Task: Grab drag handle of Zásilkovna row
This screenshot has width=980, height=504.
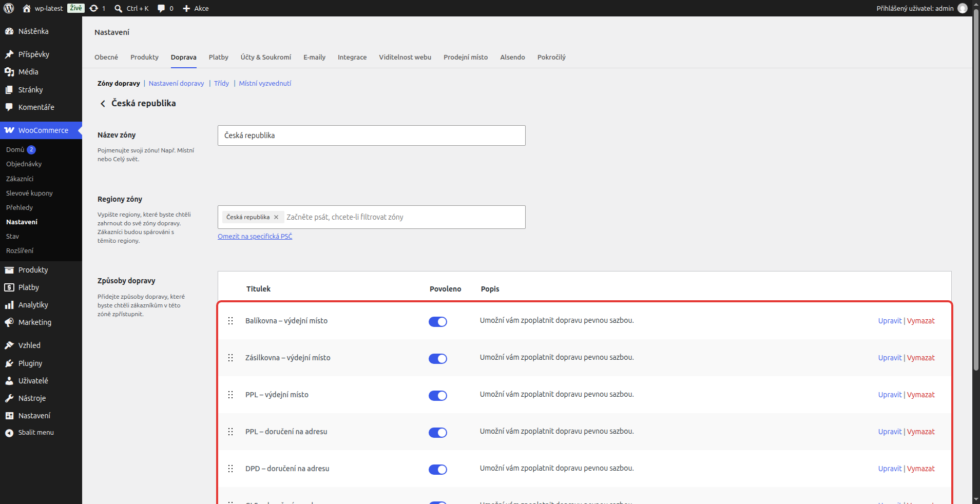Action: tap(230, 358)
